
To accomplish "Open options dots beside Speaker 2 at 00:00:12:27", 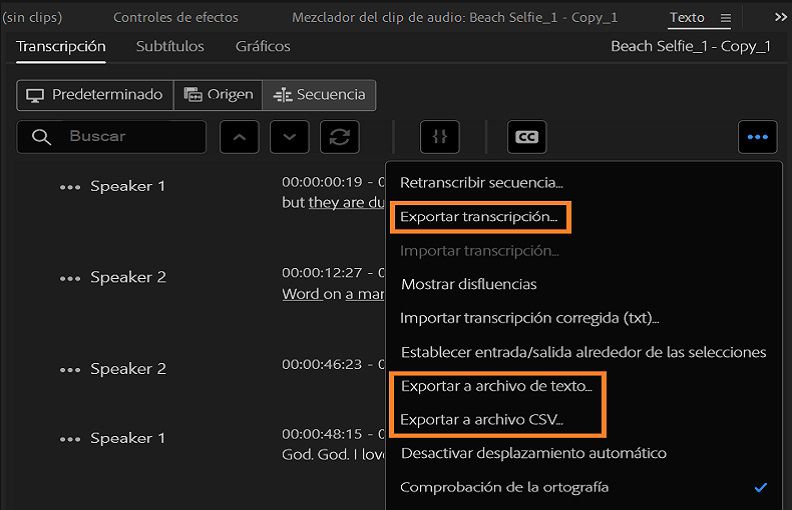I will tap(70, 278).
